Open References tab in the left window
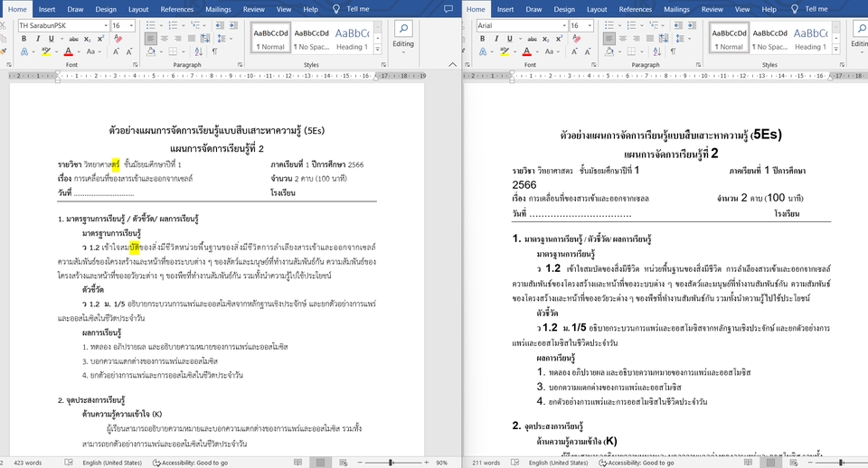This screenshot has width=868, height=468. coord(177,9)
